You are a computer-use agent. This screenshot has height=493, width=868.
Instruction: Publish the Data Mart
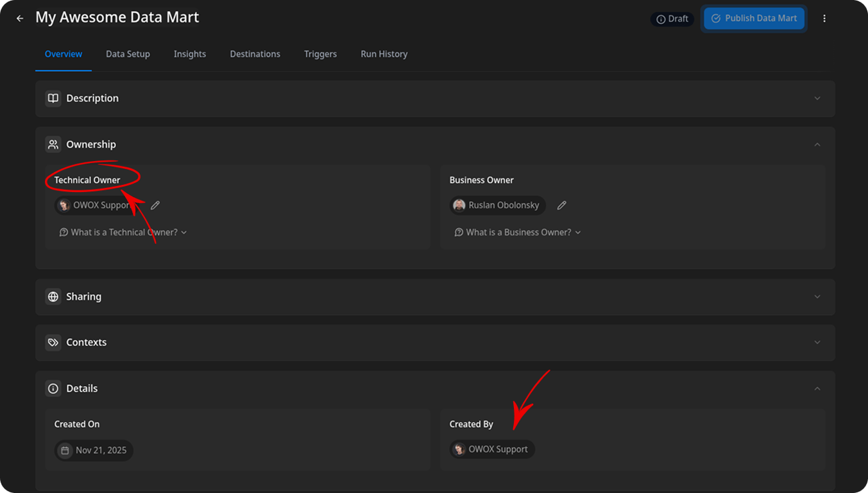[754, 19]
